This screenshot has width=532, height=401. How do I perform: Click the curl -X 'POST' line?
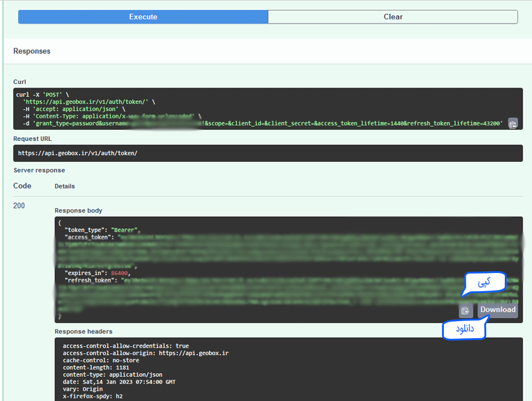[42, 95]
